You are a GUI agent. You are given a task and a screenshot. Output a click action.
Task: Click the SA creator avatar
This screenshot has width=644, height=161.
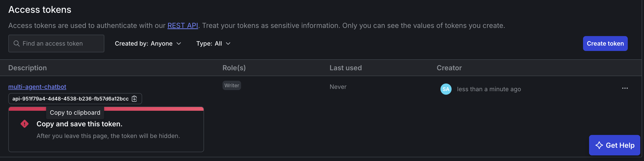(446, 89)
